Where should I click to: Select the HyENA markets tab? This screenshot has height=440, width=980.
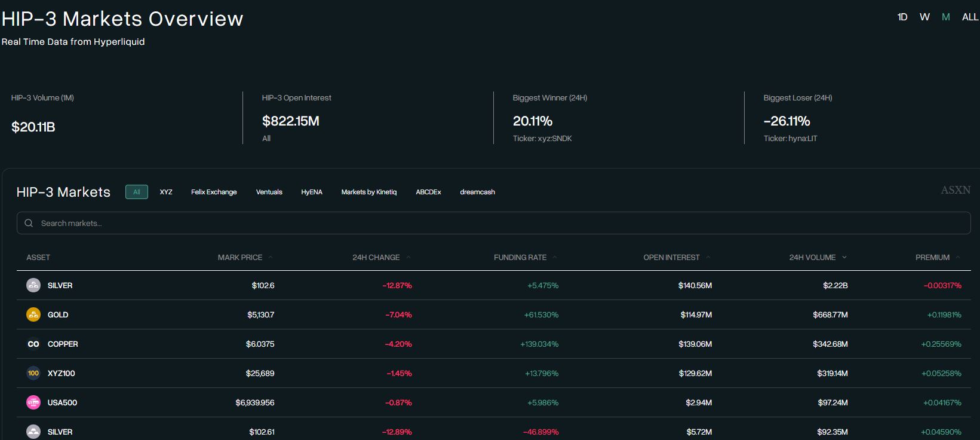311,192
